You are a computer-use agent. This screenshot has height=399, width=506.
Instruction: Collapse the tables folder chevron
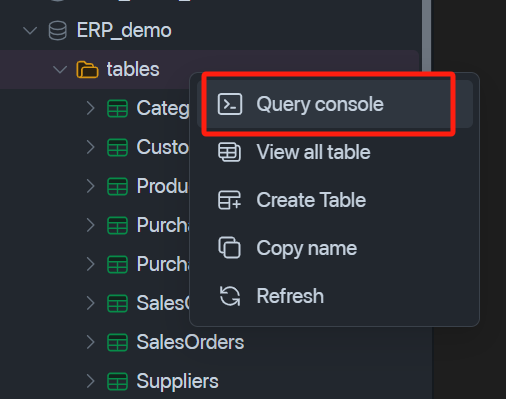click(60, 70)
